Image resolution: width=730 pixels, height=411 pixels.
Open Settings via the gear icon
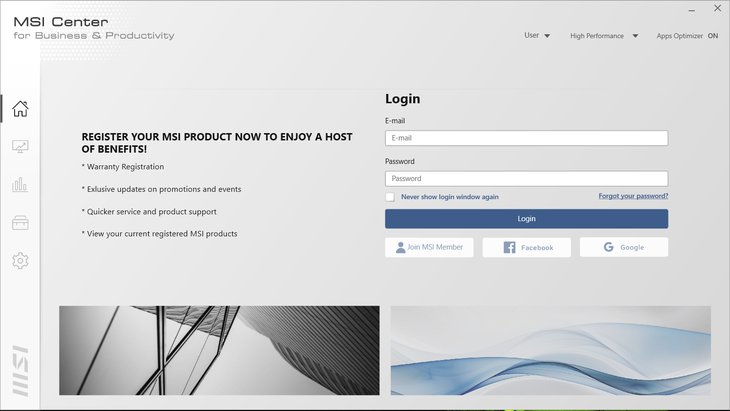pyautogui.click(x=20, y=260)
